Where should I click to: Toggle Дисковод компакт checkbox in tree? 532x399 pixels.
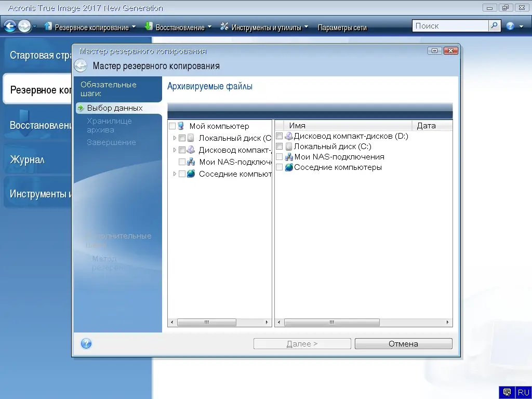182,150
